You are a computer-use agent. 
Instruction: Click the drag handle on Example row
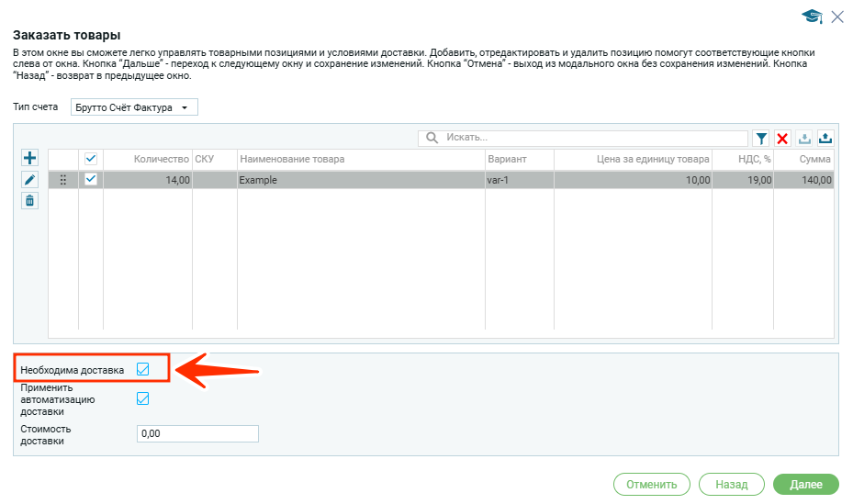[x=63, y=180]
